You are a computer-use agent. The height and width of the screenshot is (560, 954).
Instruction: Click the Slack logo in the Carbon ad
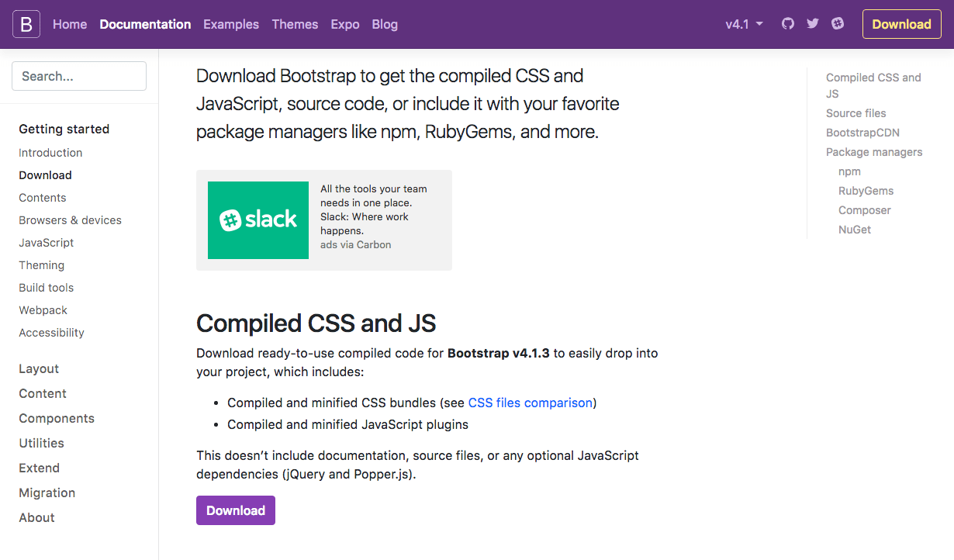(x=258, y=220)
